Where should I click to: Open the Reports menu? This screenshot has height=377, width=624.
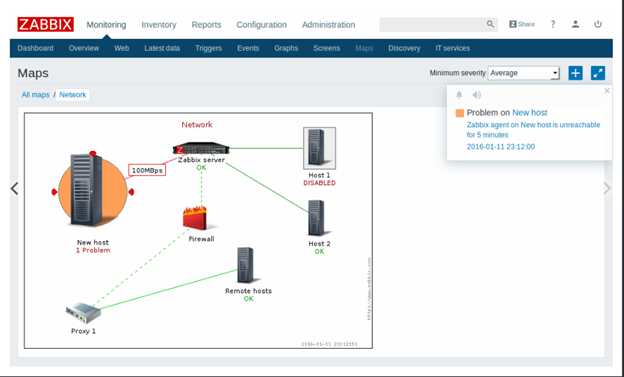pos(206,25)
